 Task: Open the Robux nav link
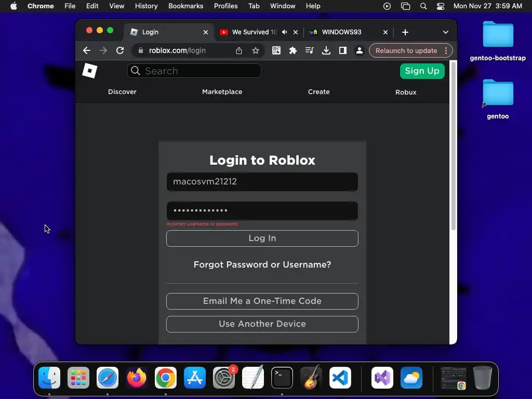[x=406, y=92]
